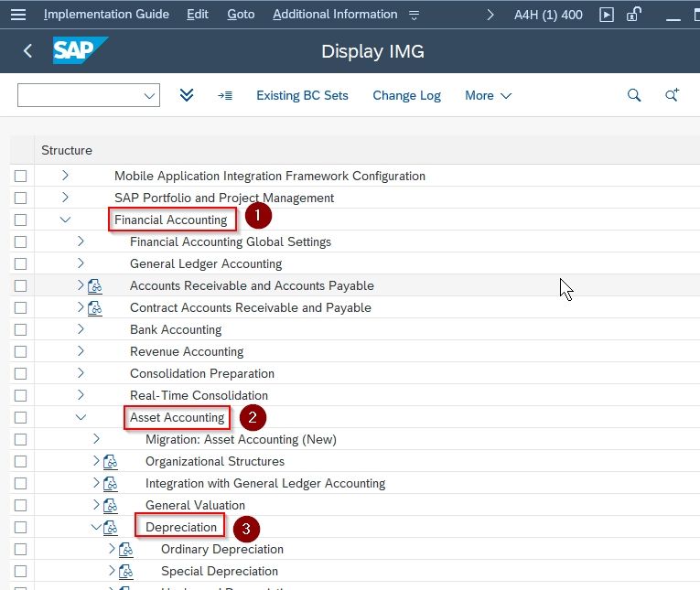
Task: Open the Edit menu
Action: (198, 15)
